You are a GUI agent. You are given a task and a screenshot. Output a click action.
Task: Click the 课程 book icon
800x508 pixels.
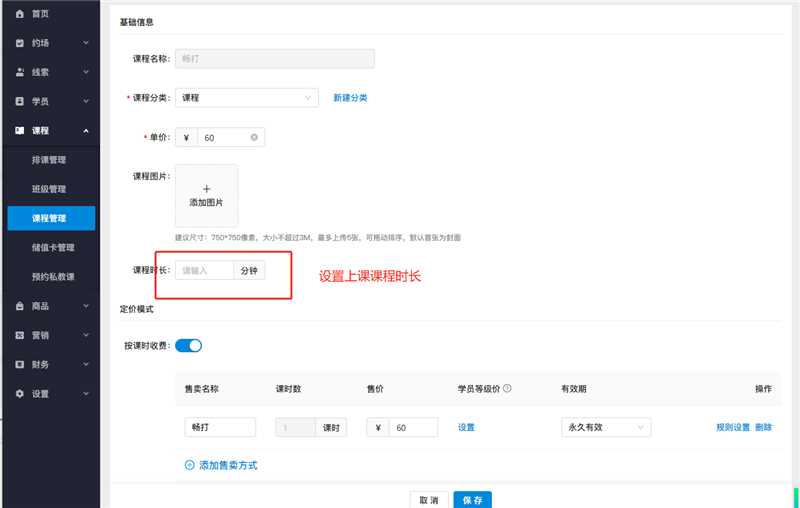[x=19, y=131]
